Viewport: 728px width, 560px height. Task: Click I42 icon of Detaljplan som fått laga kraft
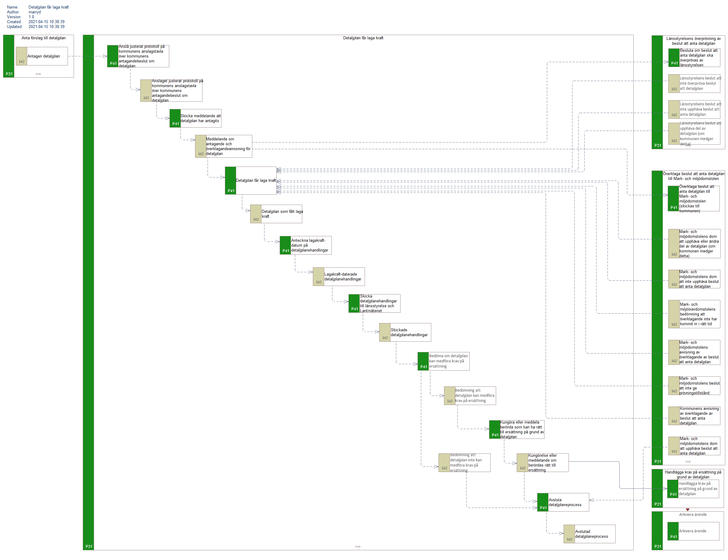point(256,214)
